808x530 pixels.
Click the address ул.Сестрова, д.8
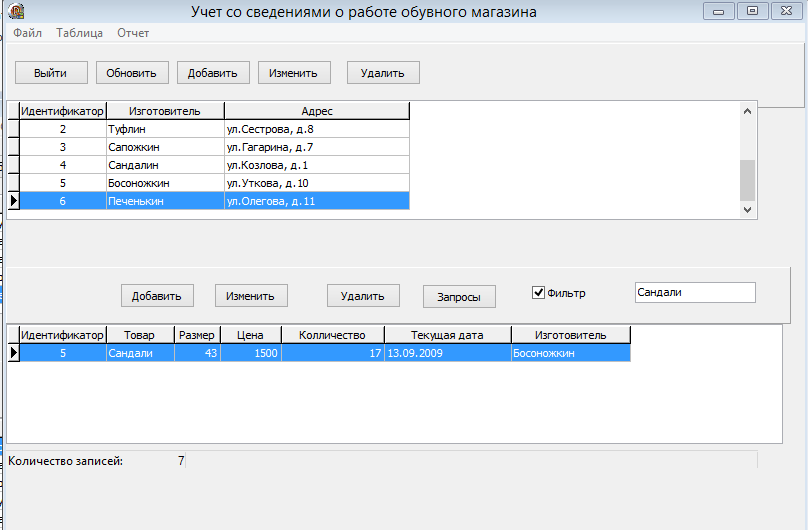(x=317, y=129)
